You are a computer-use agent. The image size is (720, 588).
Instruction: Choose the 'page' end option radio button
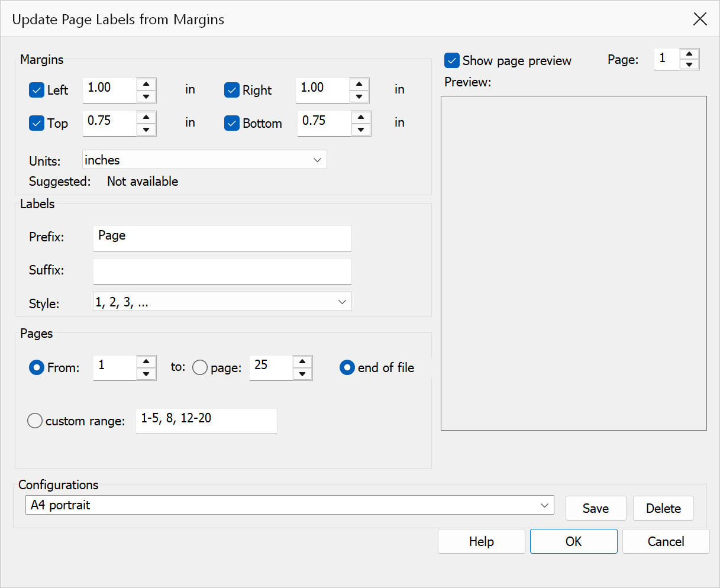[200, 367]
